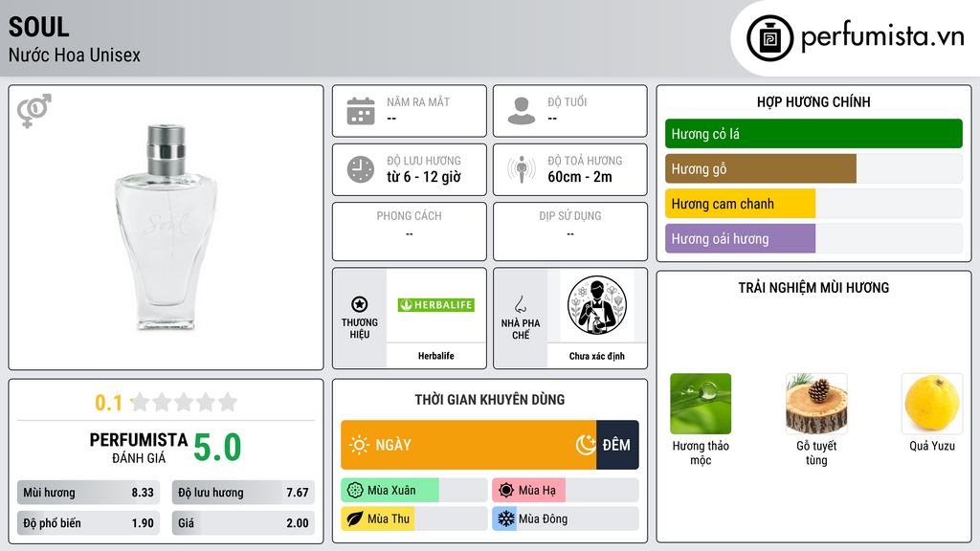Click the Herbalife brand name link
The image size is (980, 551).
coord(435,356)
